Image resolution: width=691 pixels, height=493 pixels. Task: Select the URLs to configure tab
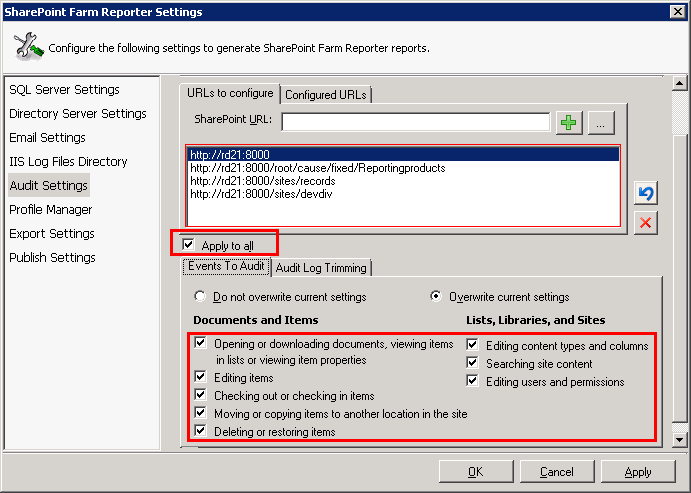tap(230, 93)
